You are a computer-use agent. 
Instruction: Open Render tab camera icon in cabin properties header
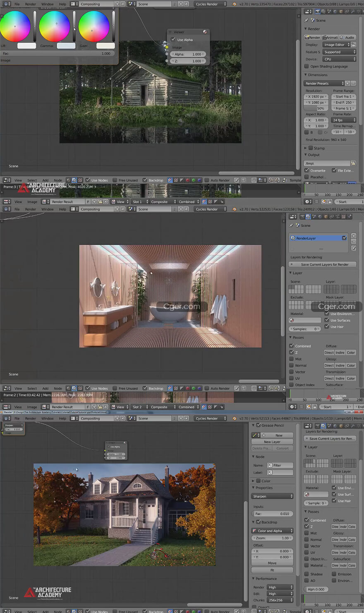point(318,12)
